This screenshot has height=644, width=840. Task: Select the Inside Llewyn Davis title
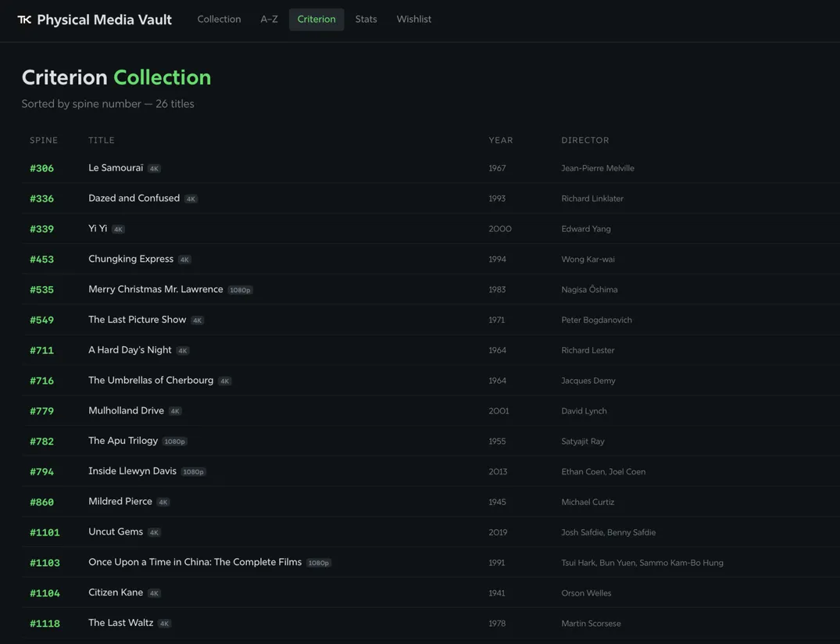click(132, 471)
